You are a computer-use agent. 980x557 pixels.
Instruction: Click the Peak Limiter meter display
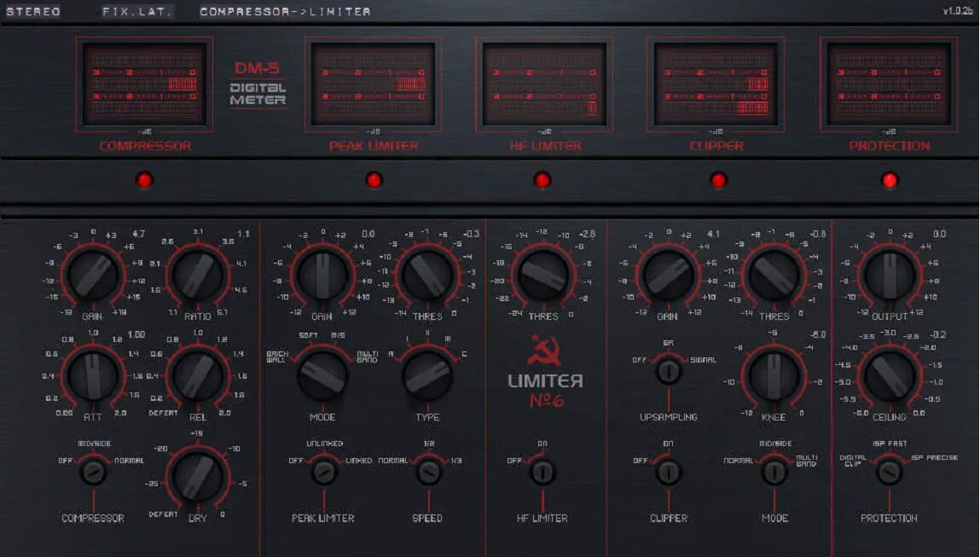(x=373, y=84)
